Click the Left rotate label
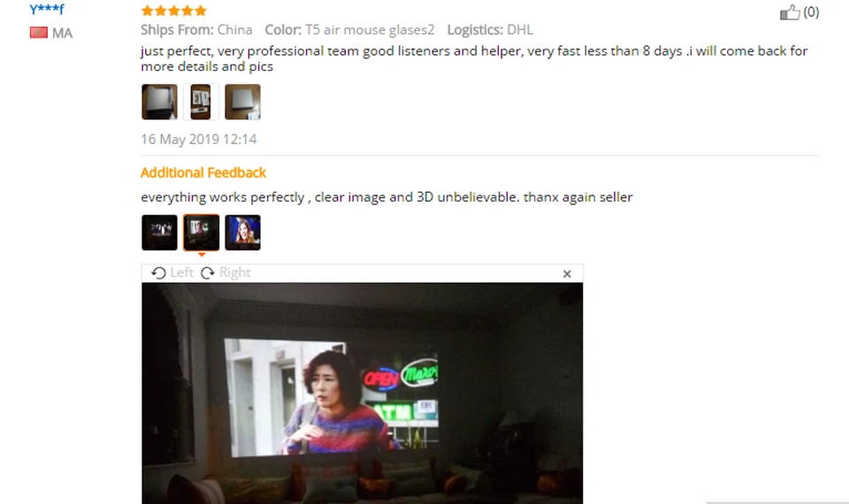849x504 pixels. point(181,272)
